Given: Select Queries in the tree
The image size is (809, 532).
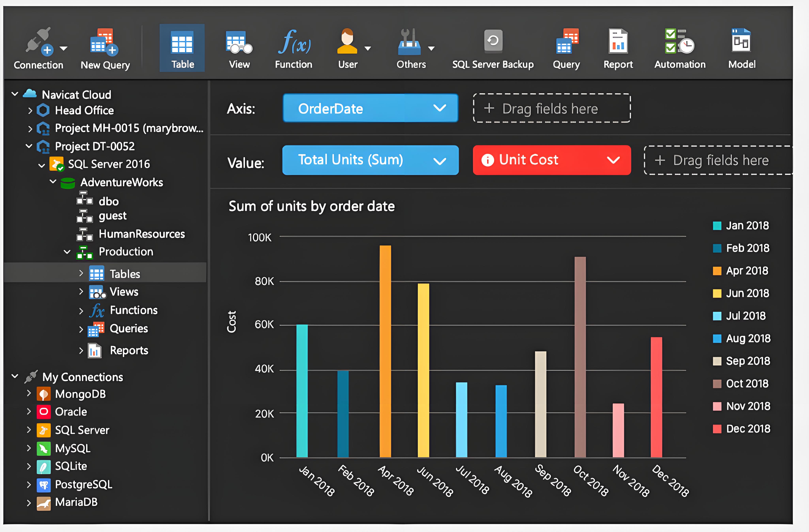Looking at the screenshot, I should click(x=129, y=329).
